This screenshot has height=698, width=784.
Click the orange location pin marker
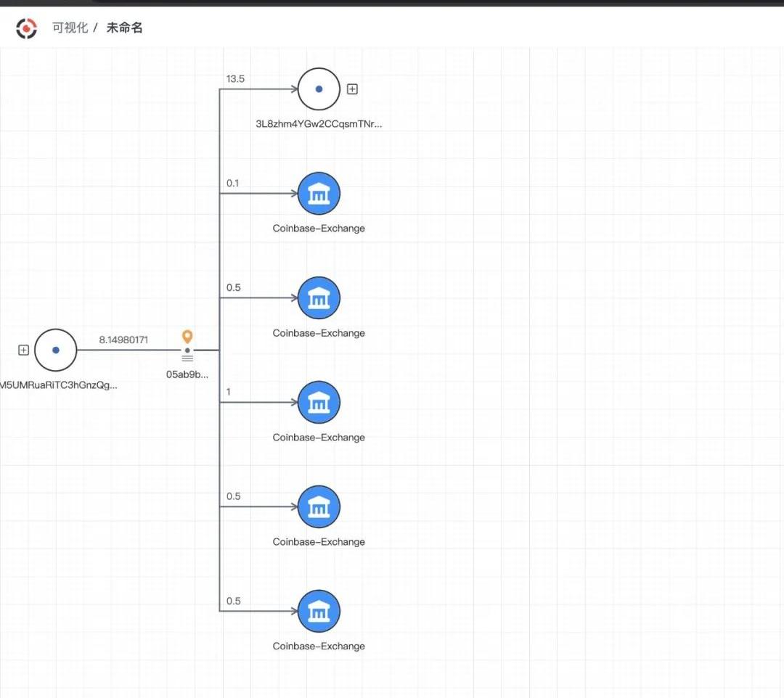point(187,337)
